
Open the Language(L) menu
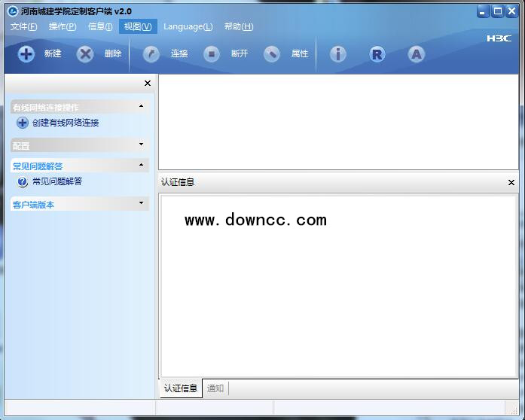click(x=188, y=26)
